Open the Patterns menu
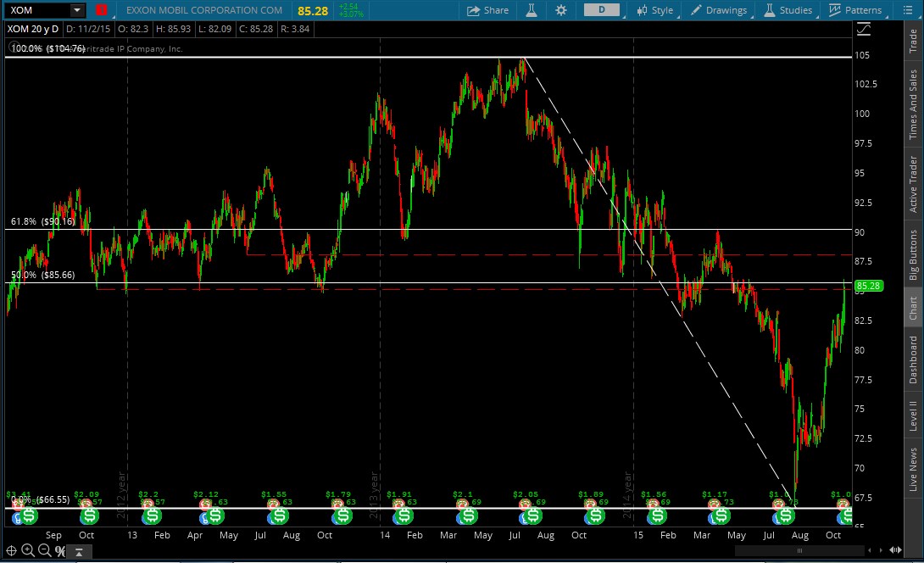This screenshot has height=563, width=924. [x=855, y=10]
